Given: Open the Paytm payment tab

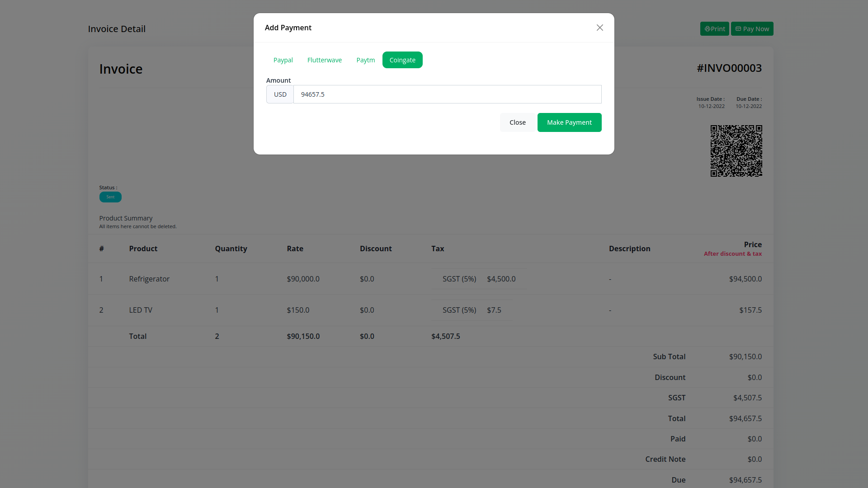Looking at the screenshot, I should click(365, 60).
